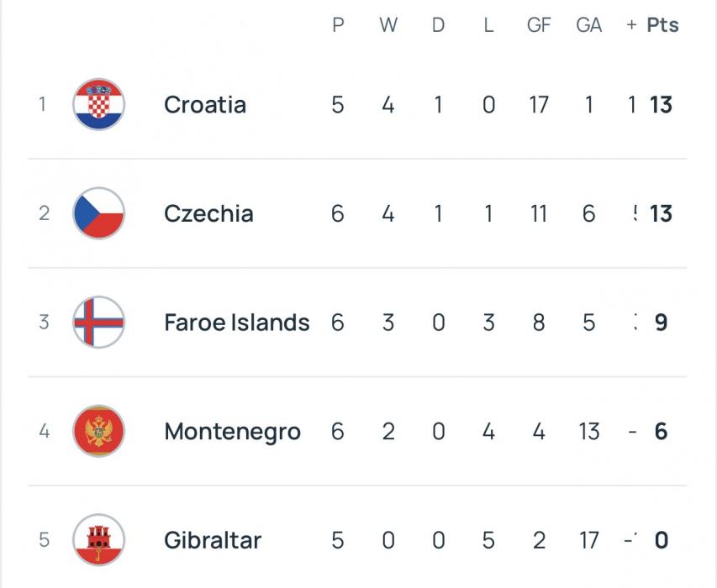Open the Czechia team link
Screen dimensions: 717x588
tap(208, 213)
